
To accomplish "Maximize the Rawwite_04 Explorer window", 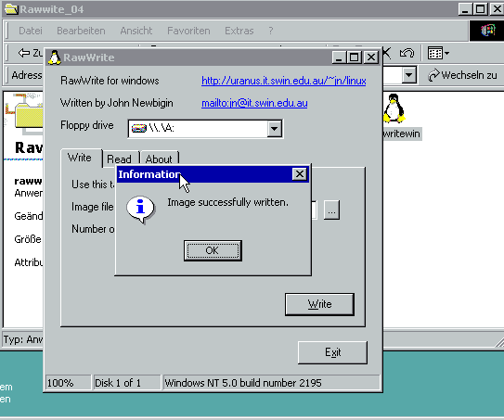I will tap(480, 9).
